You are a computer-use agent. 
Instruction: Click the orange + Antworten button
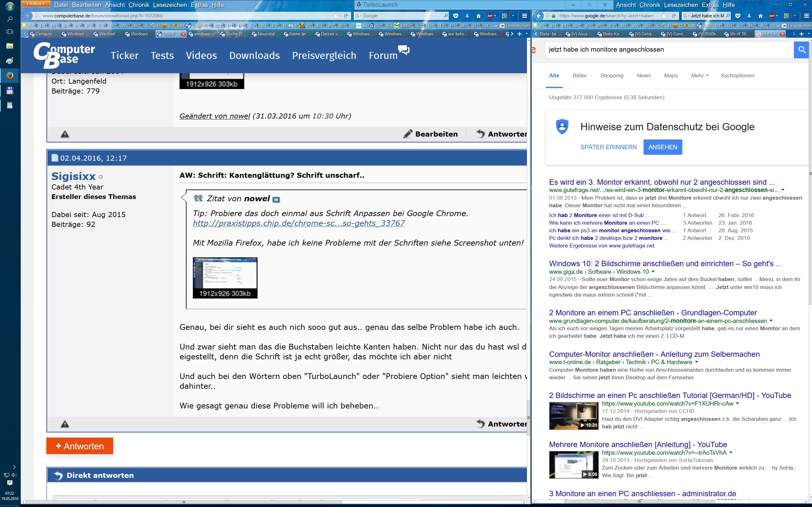[80, 446]
